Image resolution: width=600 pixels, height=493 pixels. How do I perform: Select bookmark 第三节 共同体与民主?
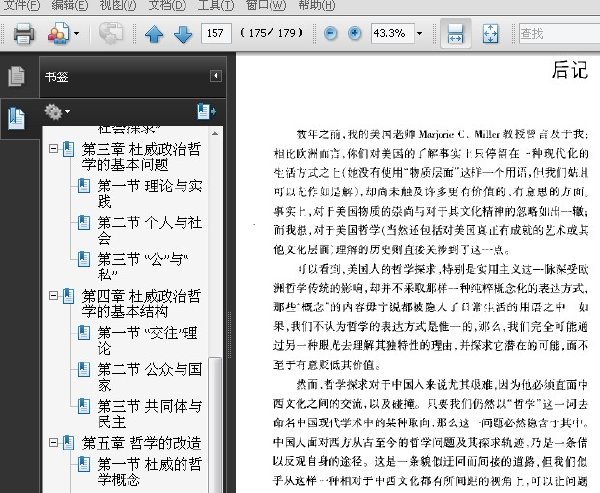point(150,414)
